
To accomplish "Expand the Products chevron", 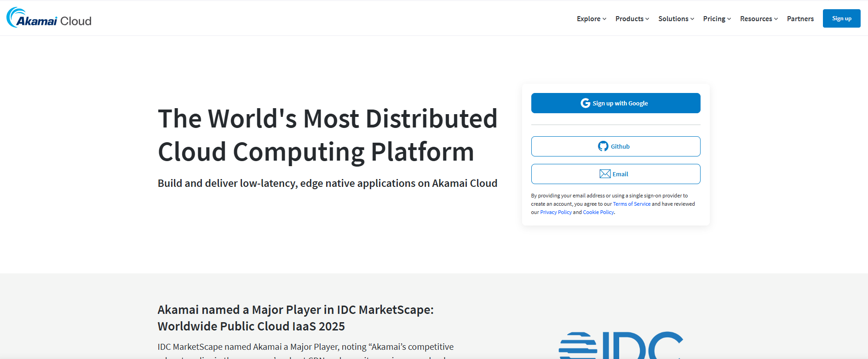I will coord(647,19).
